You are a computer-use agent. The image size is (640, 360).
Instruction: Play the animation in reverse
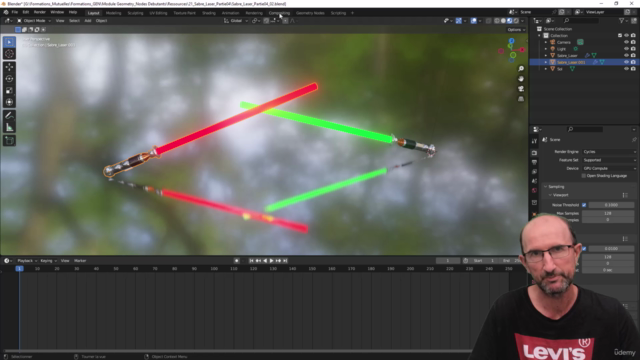pyautogui.click(x=265, y=261)
